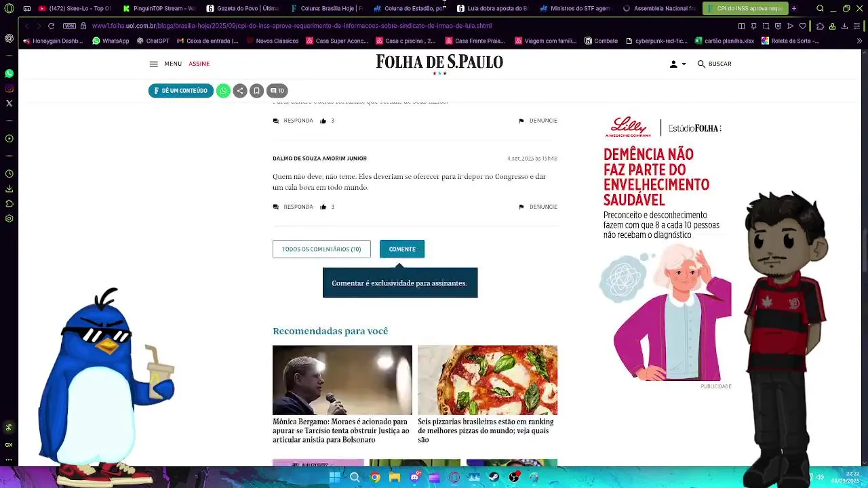Open 'Seis pizzarias brasileiras' headline link
The image size is (868, 488).
(x=486, y=430)
